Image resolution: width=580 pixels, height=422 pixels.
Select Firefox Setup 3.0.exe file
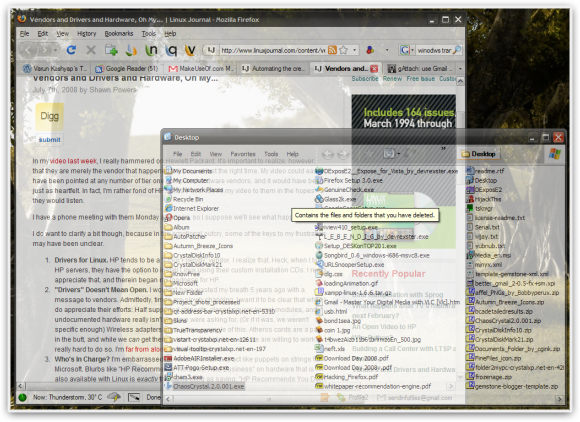click(x=349, y=180)
